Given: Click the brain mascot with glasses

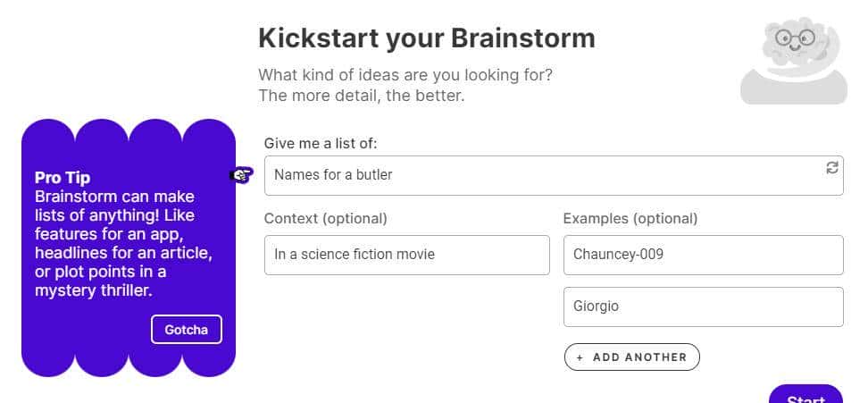Looking at the screenshot, I should (792, 54).
